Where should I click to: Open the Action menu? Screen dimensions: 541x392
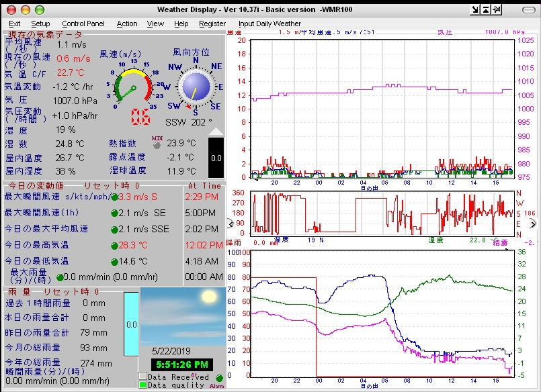127,23
